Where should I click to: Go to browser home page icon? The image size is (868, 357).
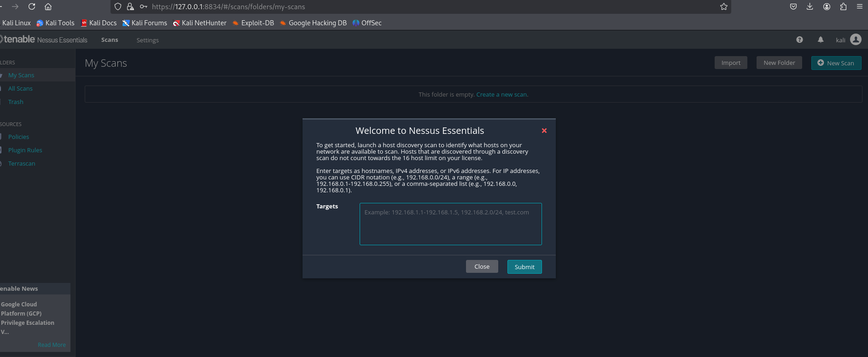click(x=48, y=6)
